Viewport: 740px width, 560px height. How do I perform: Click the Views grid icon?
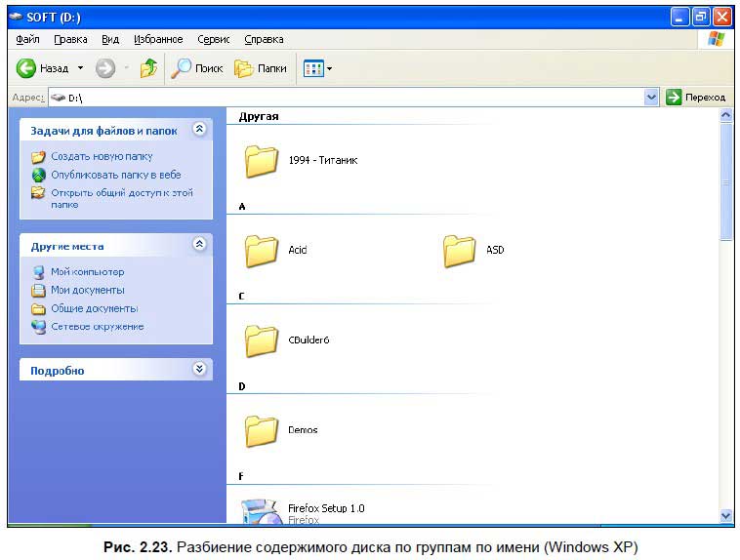[x=313, y=69]
